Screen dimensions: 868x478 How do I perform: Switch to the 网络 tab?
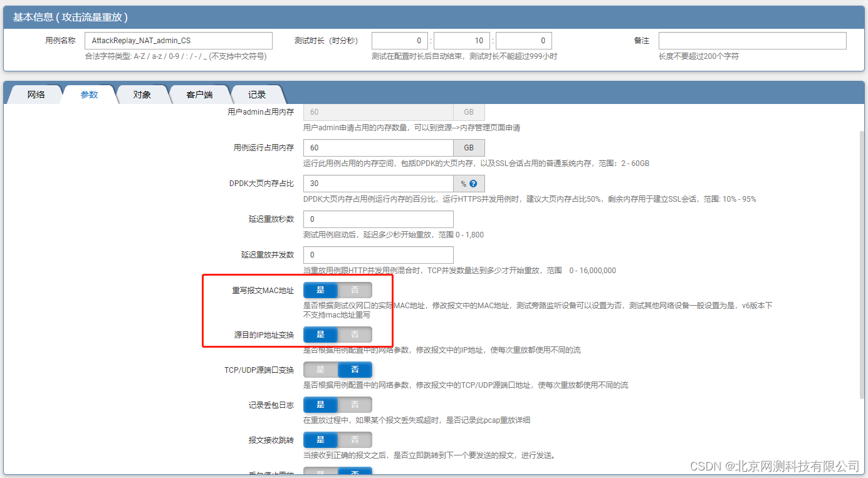(36, 95)
